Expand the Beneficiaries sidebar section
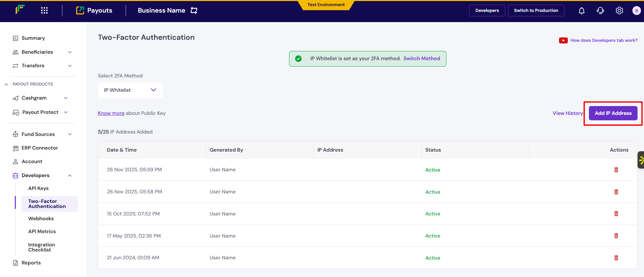The image size is (644, 277). pyautogui.click(x=70, y=52)
